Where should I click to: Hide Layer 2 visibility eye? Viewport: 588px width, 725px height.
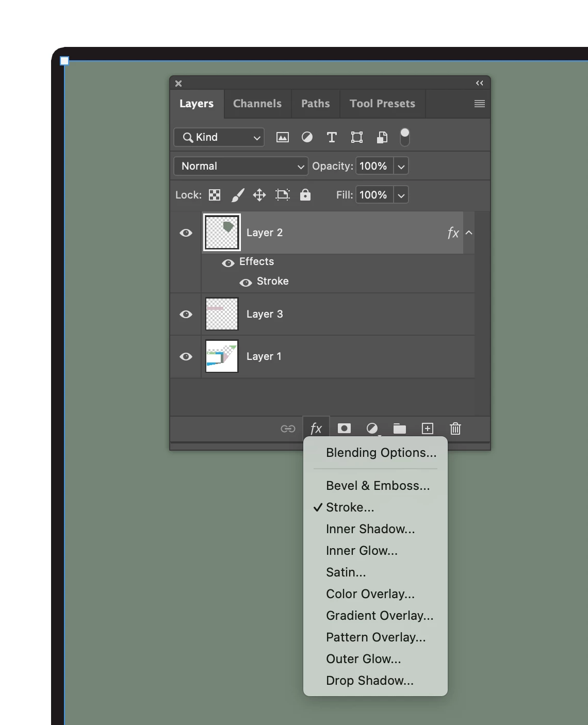click(186, 233)
